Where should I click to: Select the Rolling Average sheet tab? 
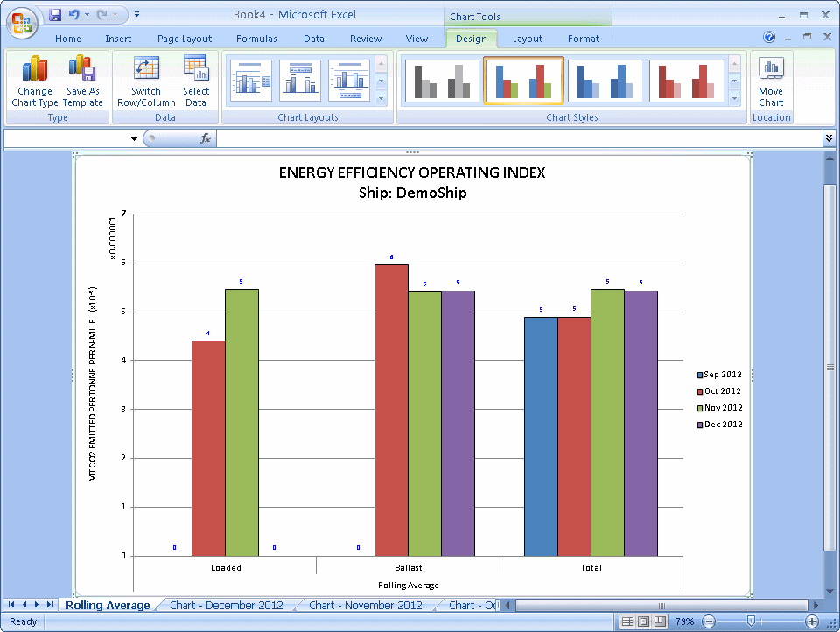[x=108, y=605]
